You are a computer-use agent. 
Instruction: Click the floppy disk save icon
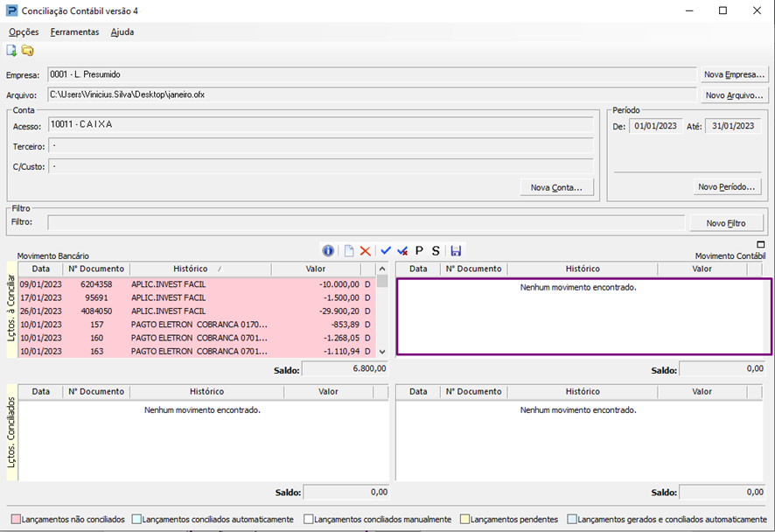click(456, 251)
